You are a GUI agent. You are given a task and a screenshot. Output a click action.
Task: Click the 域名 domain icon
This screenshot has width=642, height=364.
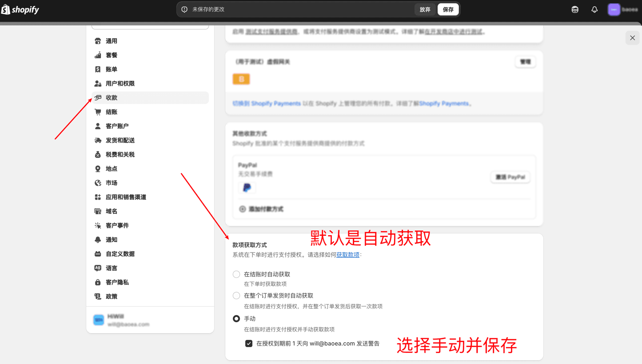(x=98, y=211)
